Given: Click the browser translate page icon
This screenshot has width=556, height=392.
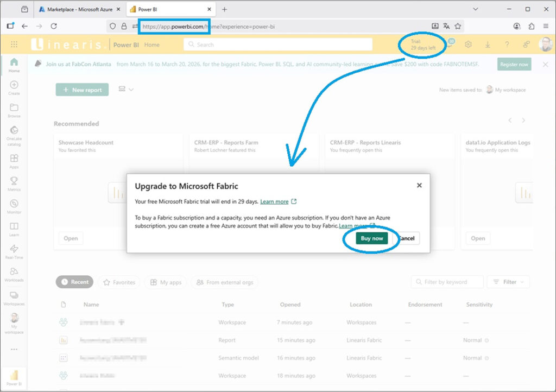Looking at the screenshot, I should coord(446,26).
